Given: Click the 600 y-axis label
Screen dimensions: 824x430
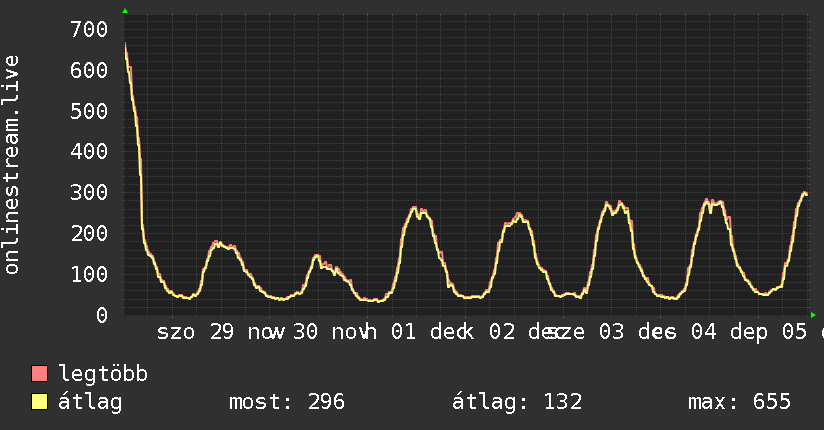Looking at the screenshot, I should (x=89, y=70).
